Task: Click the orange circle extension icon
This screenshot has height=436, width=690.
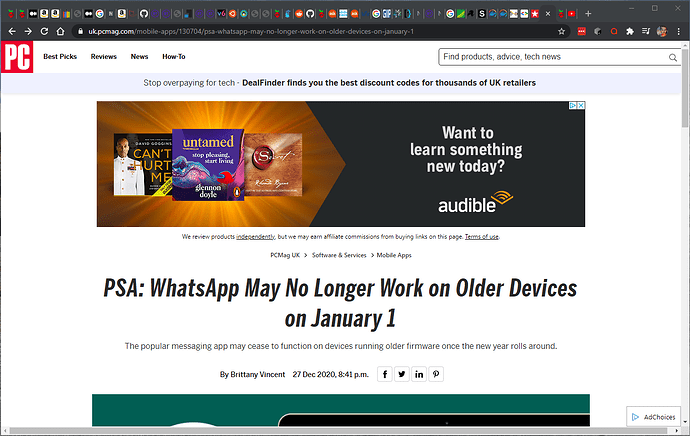Action: pos(614,31)
